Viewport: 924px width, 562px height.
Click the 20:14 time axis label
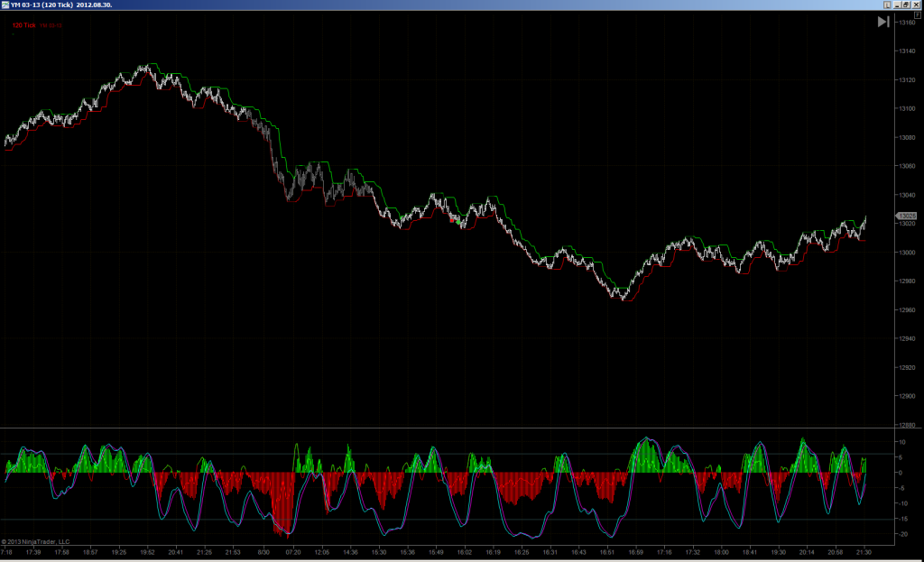tap(807, 553)
